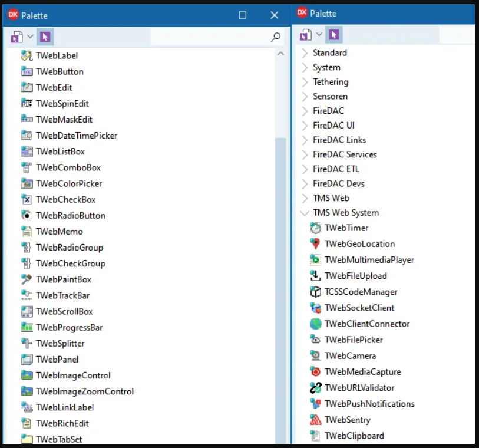Click the search field in left palette
Screen dimensions: 479x448
point(210,37)
